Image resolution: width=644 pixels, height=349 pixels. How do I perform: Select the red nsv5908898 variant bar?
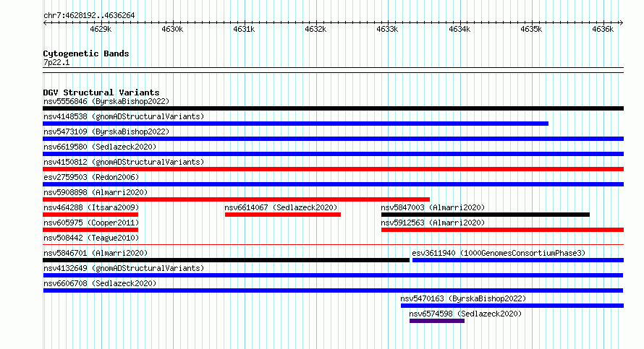pyautogui.click(x=236, y=199)
